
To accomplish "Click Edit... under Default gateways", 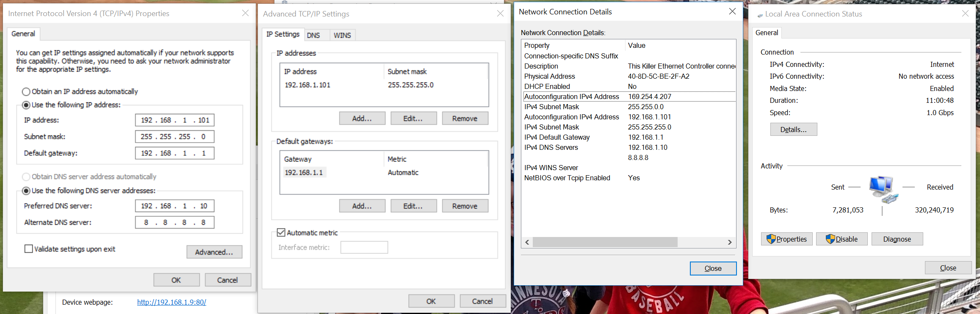I will (x=413, y=206).
